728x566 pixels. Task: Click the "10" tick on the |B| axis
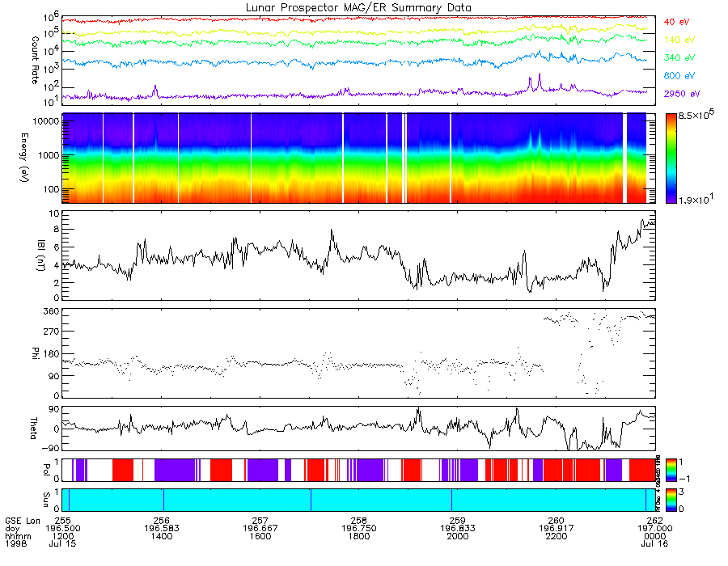tap(54, 214)
